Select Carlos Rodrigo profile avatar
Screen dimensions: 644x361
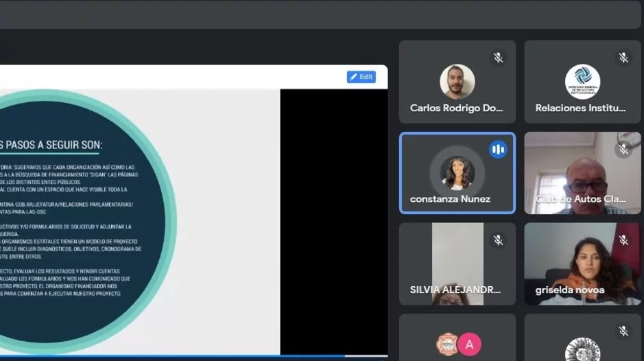(x=457, y=82)
